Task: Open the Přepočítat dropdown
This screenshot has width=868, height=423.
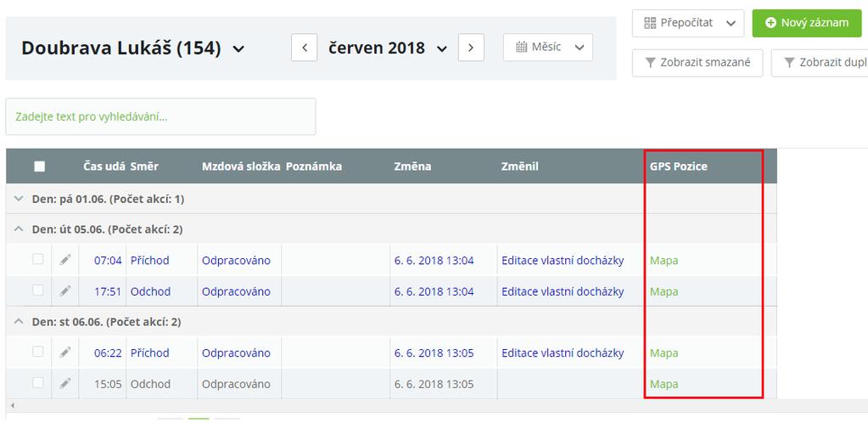Action: click(x=689, y=23)
